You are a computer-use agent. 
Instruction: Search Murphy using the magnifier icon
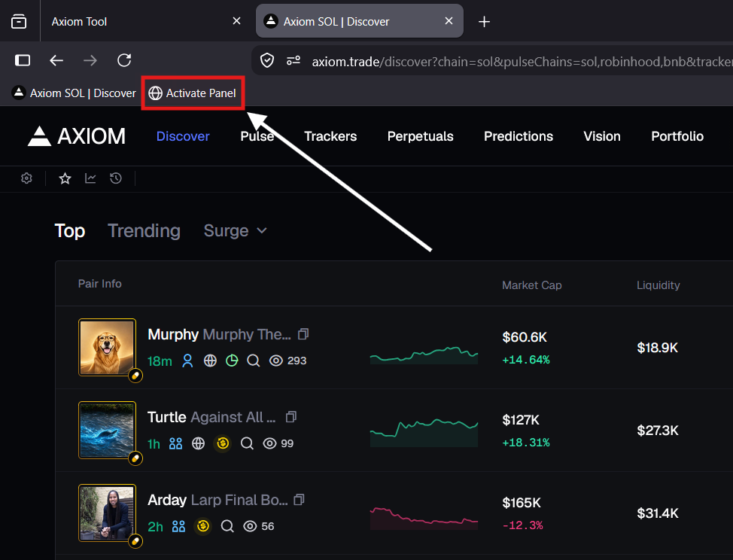pyautogui.click(x=254, y=361)
